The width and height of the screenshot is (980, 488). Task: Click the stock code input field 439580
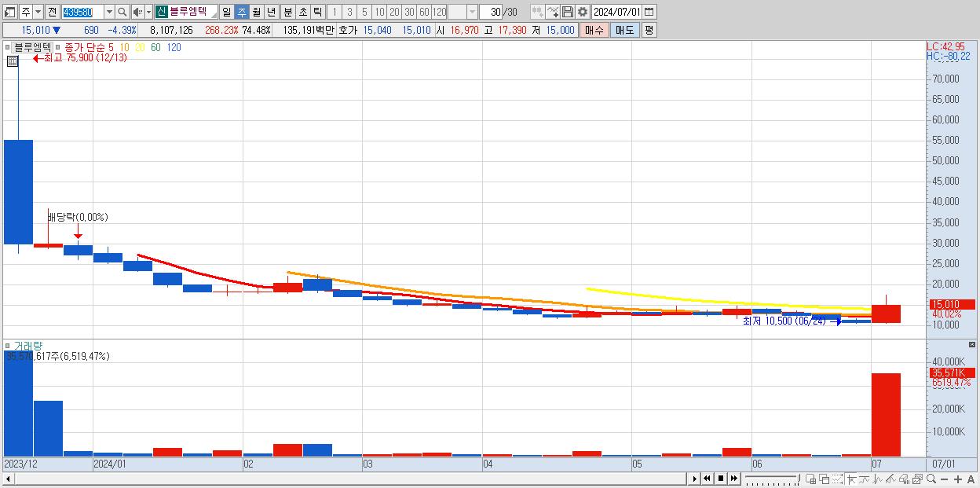[82, 12]
